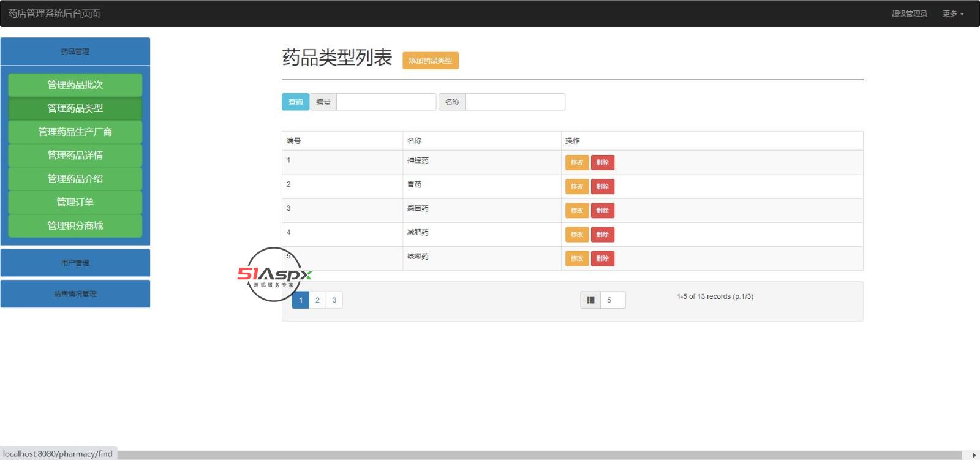Delete the 减肥药 entry
The height and width of the screenshot is (460, 980).
click(x=602, y=235)
